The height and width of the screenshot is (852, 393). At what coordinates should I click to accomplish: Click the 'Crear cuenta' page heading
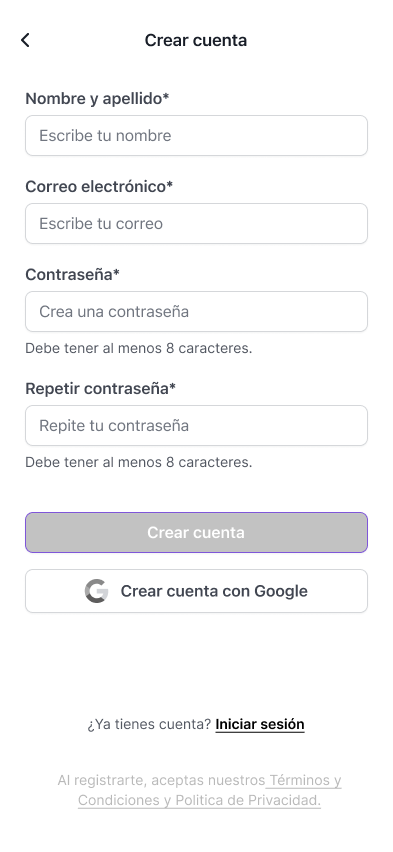(196, 40)
